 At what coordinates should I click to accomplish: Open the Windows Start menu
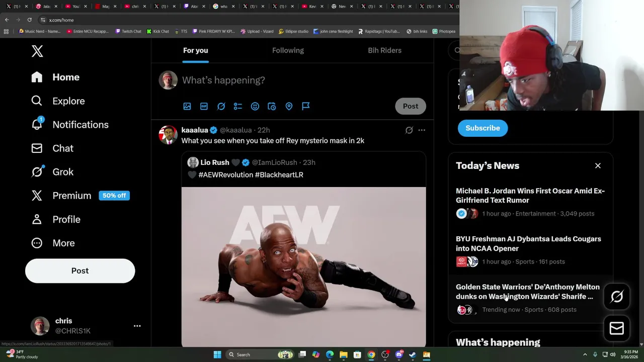coord(217,354)
